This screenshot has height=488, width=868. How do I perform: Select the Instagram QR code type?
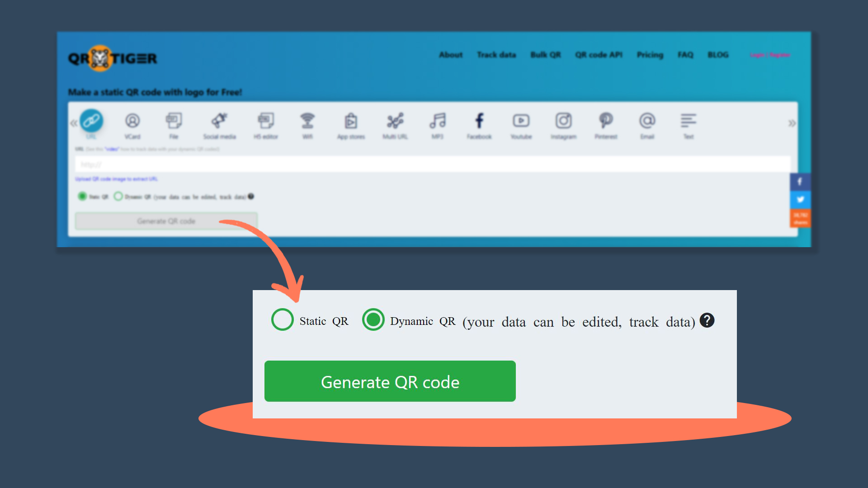pos(563,123)
